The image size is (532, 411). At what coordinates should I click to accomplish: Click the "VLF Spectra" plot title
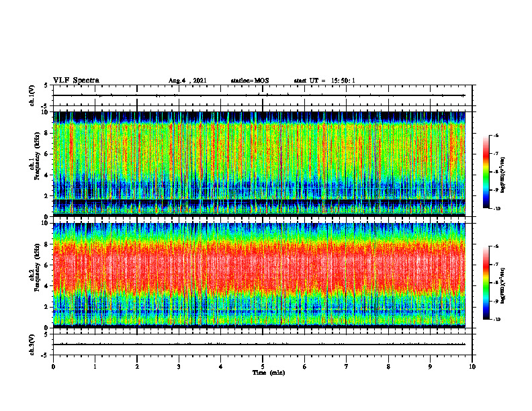(76, 80)
